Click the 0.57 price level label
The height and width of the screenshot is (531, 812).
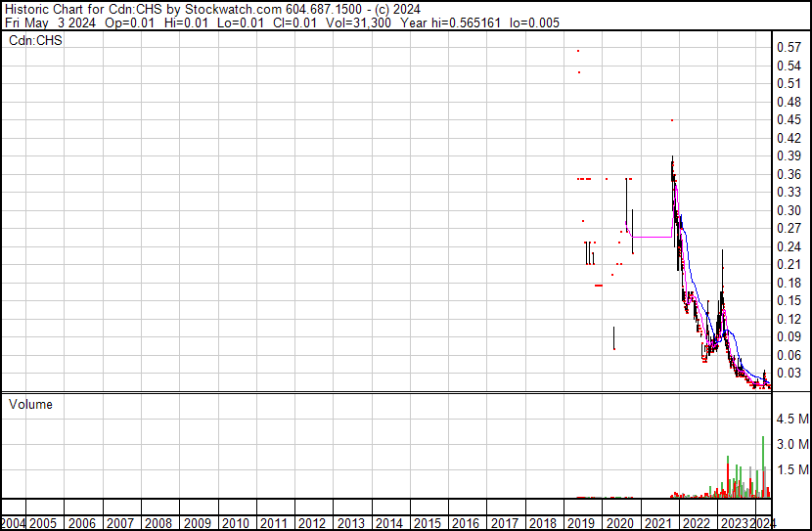point(788,47)
